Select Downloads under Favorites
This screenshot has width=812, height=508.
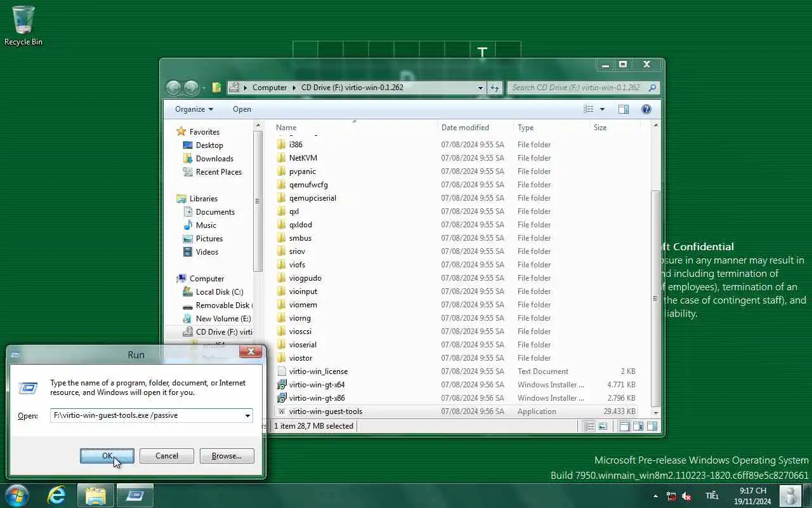(214, 159)
